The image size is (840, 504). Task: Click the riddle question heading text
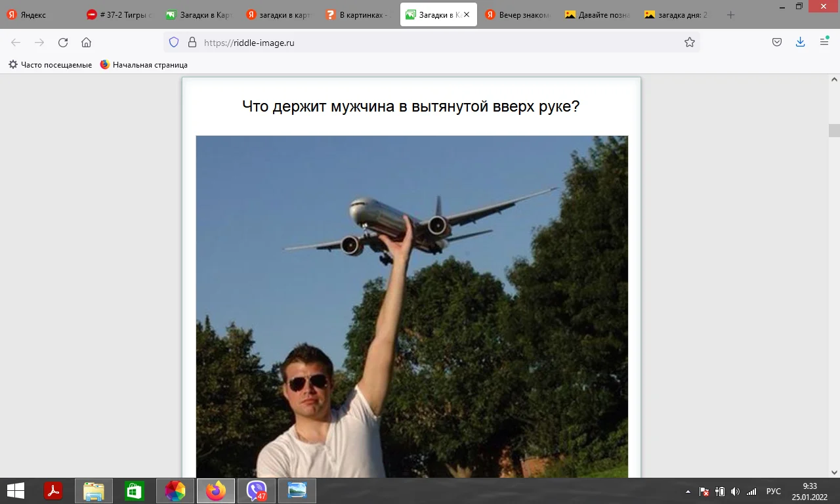tap(411, 106)
